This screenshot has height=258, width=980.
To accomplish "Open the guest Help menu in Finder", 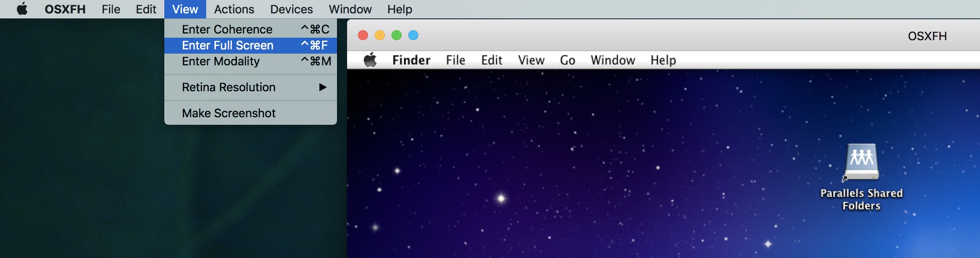I will click(663, 60).
